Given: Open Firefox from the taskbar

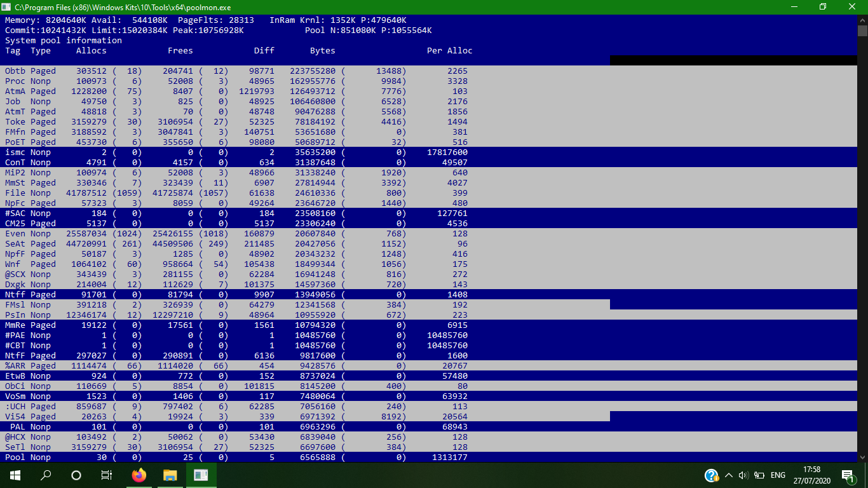Looking at the screenshot, I should pos(139,475).
